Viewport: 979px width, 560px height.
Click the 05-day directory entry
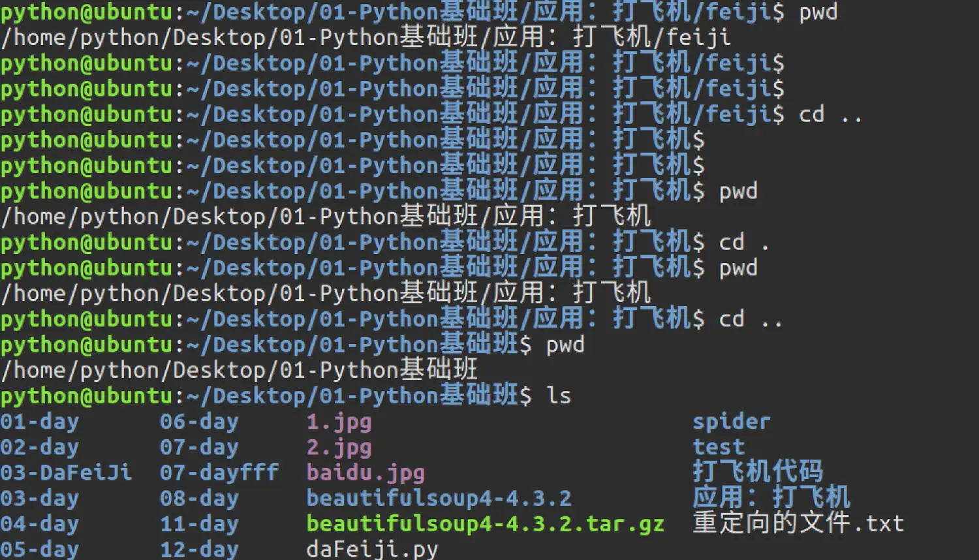[39, 549]
